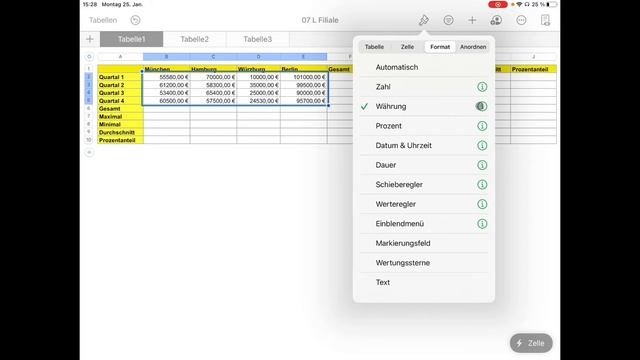Select the Quartal 3 row label
Screen dimensions: 640x360
click(x=120, y=93)
